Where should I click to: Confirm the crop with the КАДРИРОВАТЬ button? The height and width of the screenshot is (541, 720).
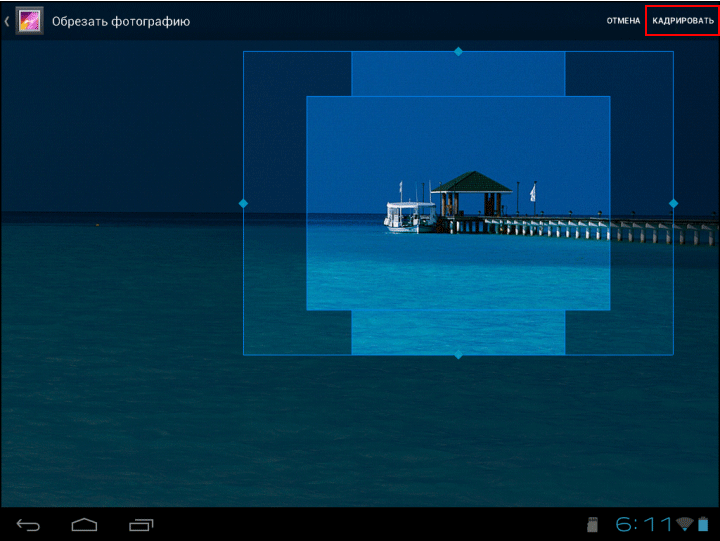point(682,21)
